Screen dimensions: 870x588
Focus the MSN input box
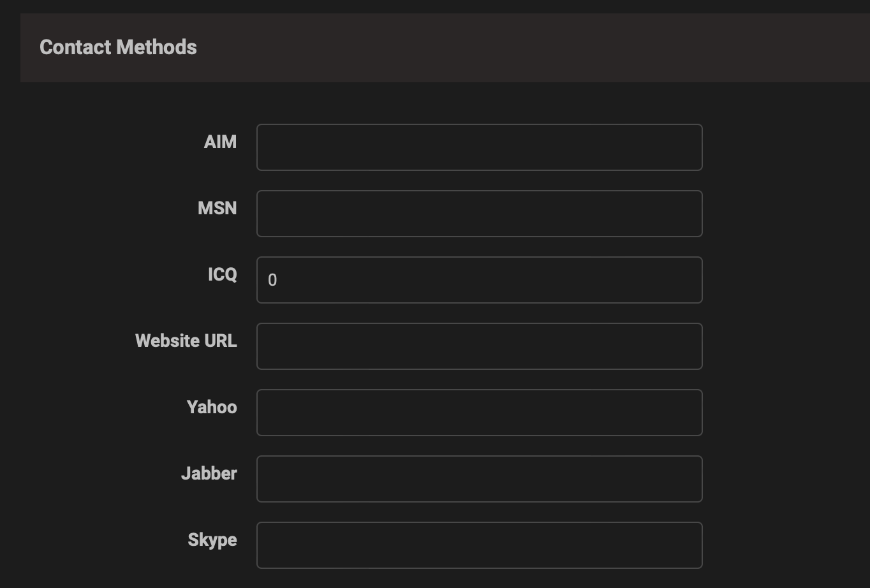[x=479, y=214]
